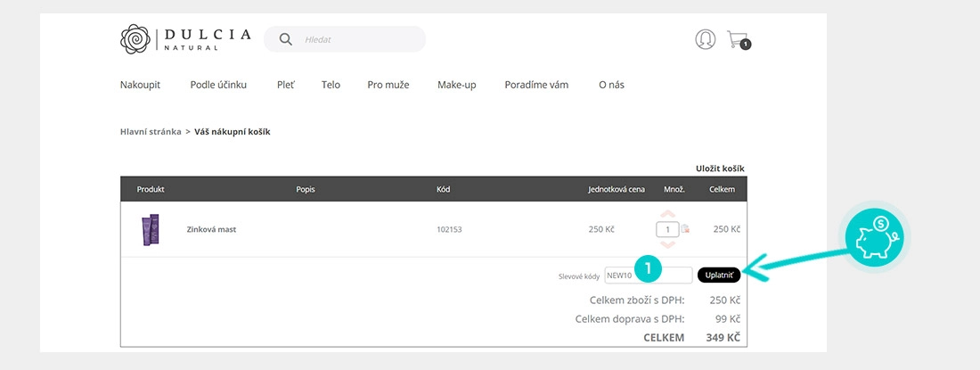Click the Jednotková cena column header

617,189
